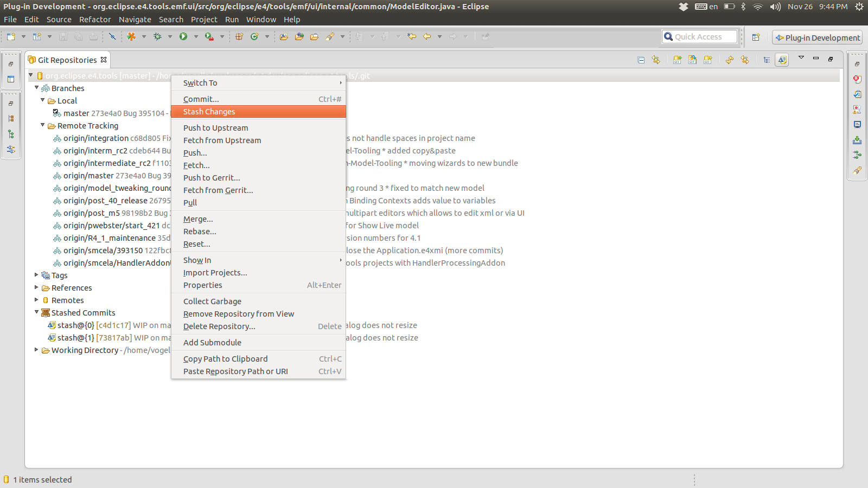The width and height of the screenshot is (868, 488).
Task: Click the Plug-in Development perspective button
Action: 818,37
